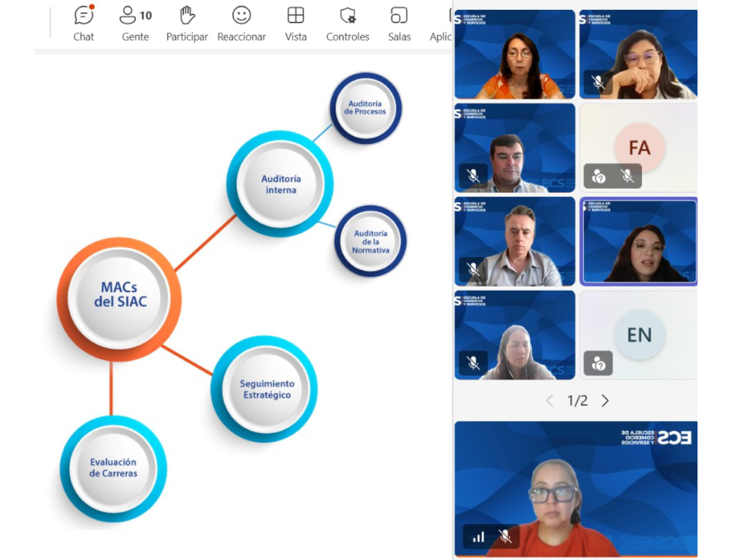
Task: Select the highlighted active speaker tile
Action: 638,241
